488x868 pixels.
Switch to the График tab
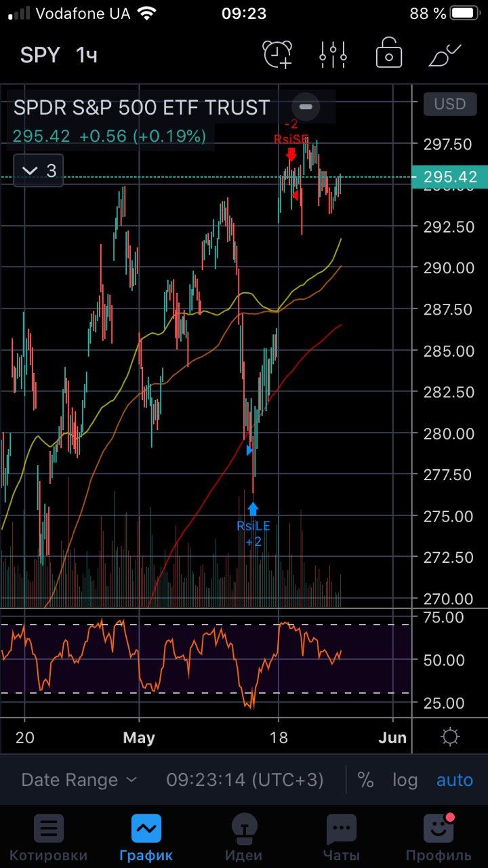click(x=146, y=838)
